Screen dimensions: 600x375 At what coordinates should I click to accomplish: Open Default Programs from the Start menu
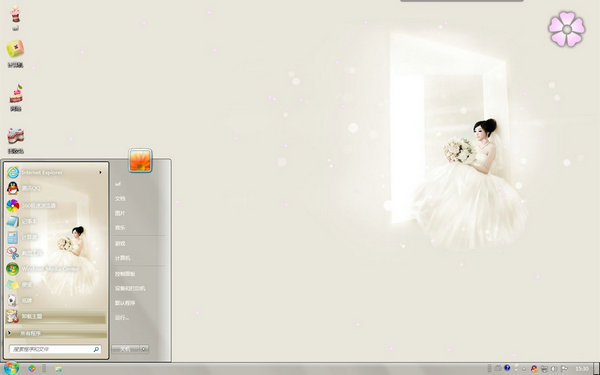pos(125,303)
